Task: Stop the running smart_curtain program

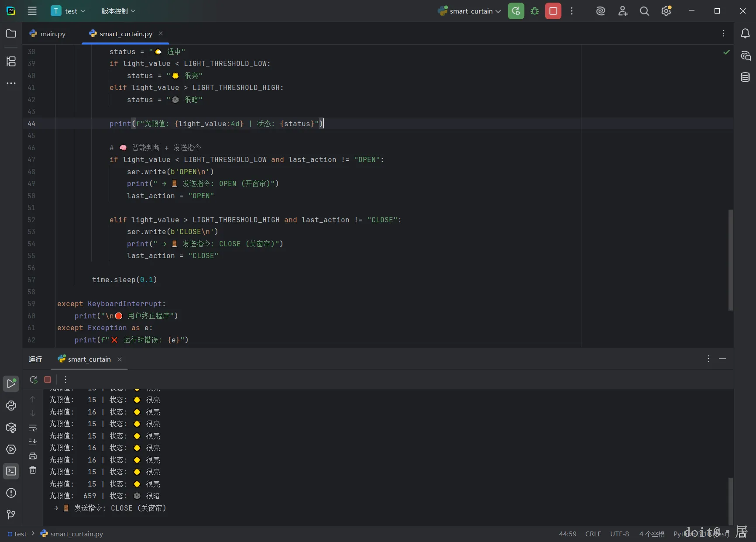Action: tap(553, 11)
